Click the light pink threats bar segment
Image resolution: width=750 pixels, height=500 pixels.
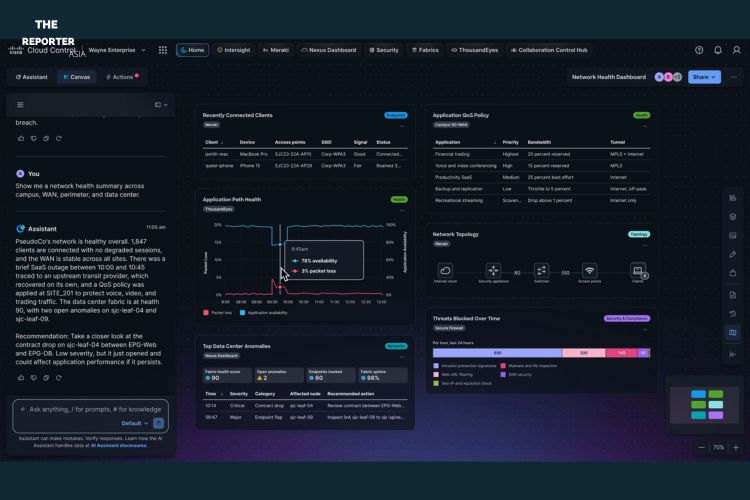click(584, 353)
